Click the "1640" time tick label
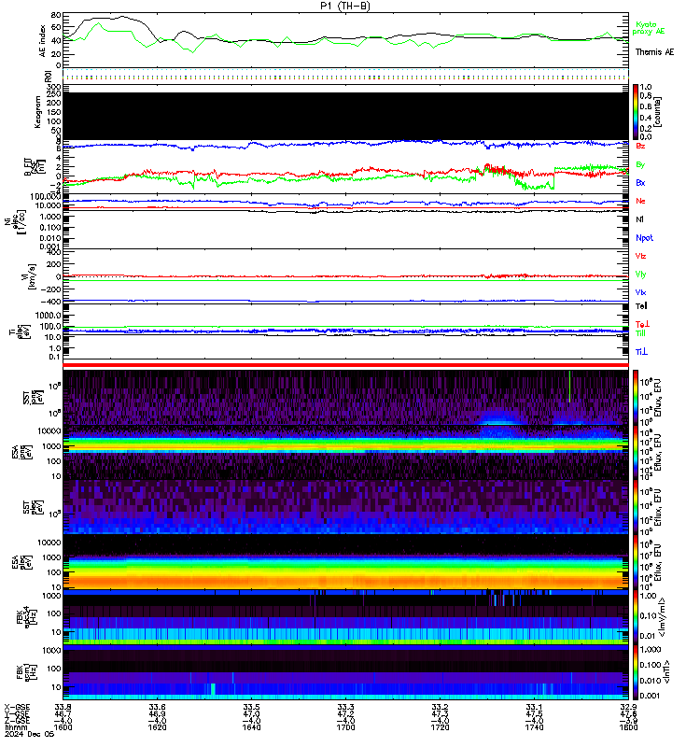The width and height of the screenshot is (700, 747). [x=251, y=727]
